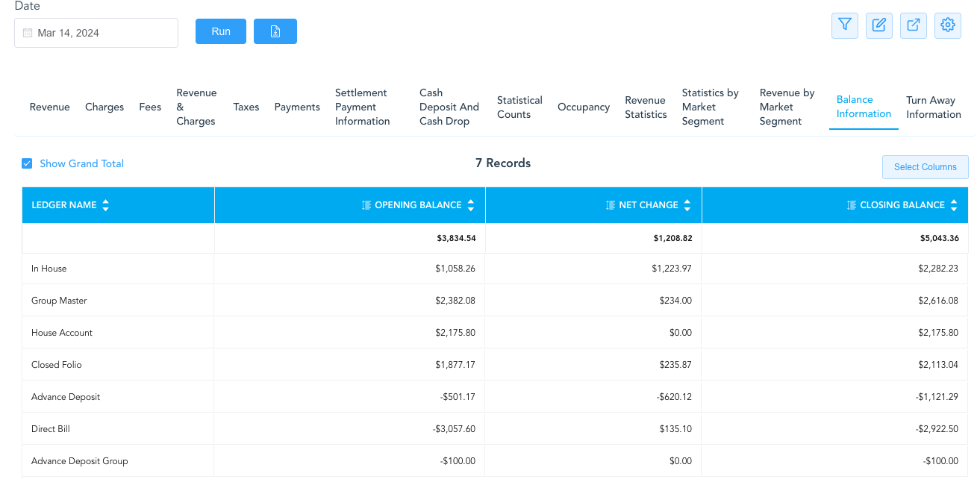The width and height of the screenshot is (980, 485).
Task: Open the filter icon button
Action: tap(844, 25)
